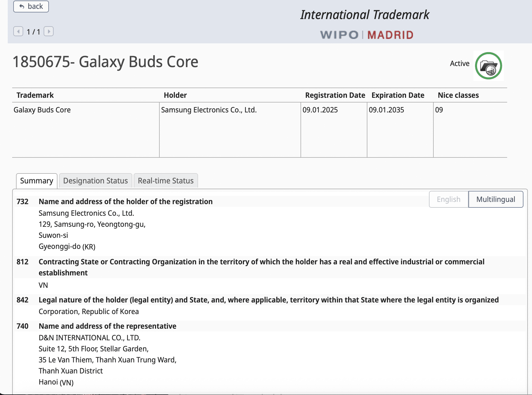Go to previous record arrow
532x395 pixels.
[x=18, y=31]
